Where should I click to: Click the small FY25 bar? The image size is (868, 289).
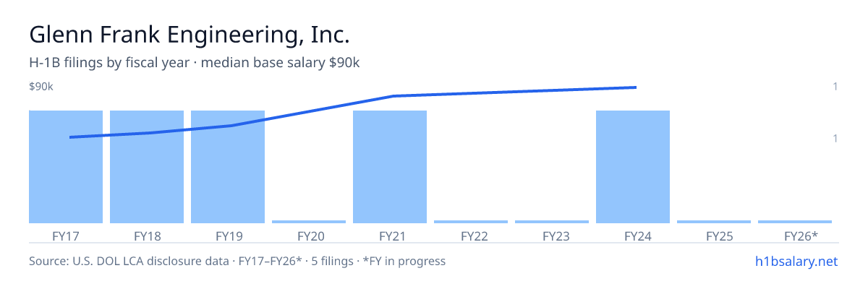(x=714, y=222)
